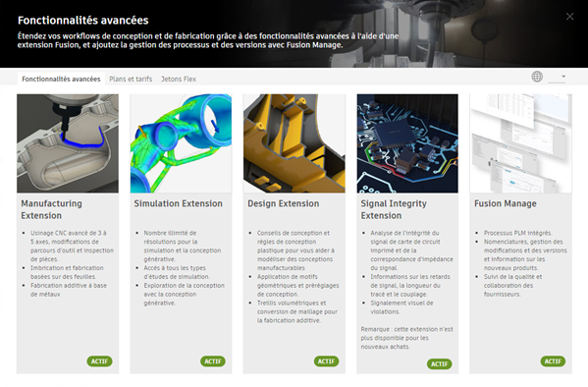
Task: Click ACTIF badge on Manufacturing Extension card
Action: click(x=99, y=361)
